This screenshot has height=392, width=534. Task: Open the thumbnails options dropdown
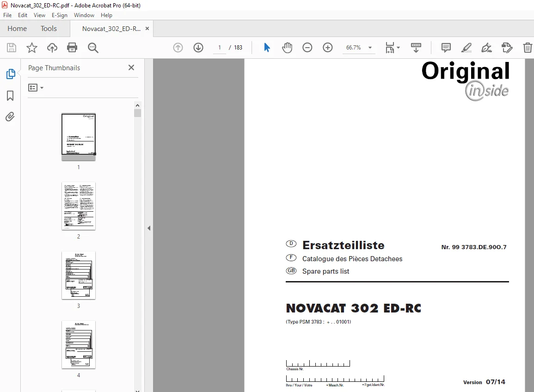36,88
